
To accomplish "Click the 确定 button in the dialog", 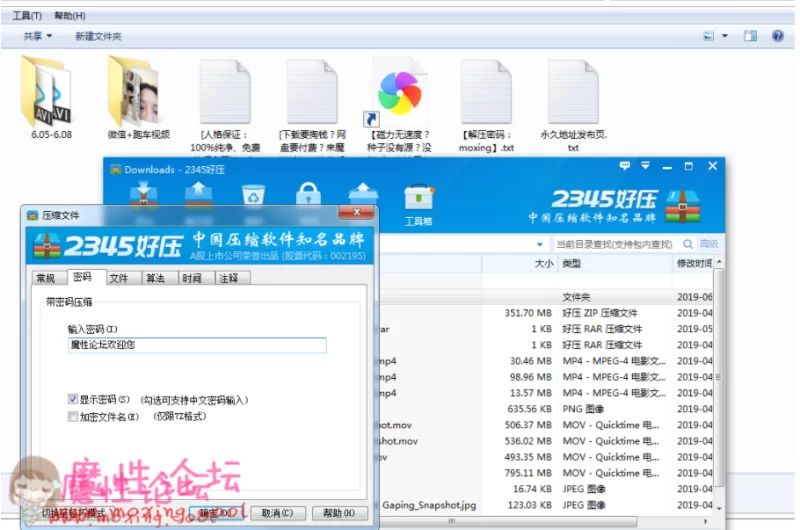I will click(x=215, y=513).
